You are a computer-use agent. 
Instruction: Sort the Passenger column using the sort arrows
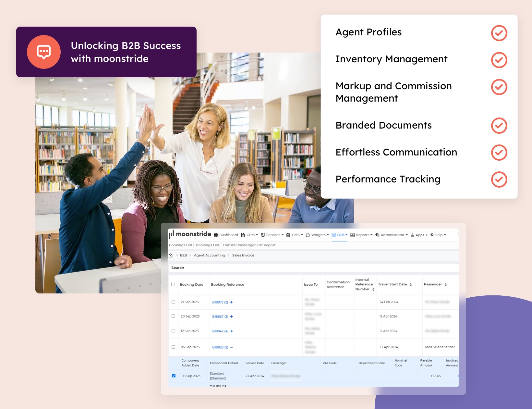coord(446,285)
